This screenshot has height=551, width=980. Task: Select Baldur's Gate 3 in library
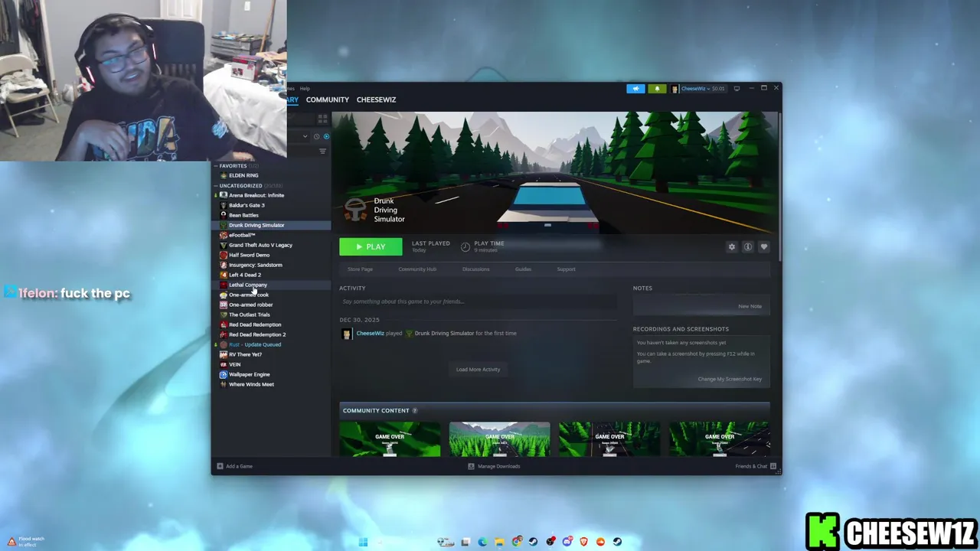[271, 205]
